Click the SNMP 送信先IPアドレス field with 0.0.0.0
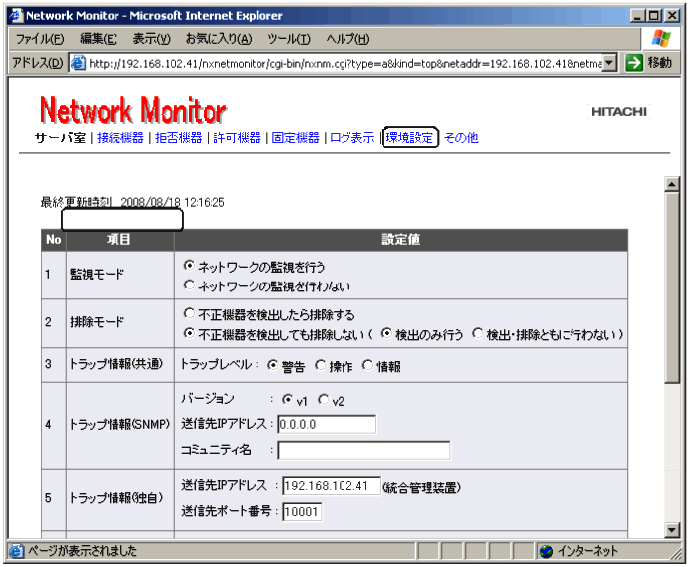 pos(326,424)
